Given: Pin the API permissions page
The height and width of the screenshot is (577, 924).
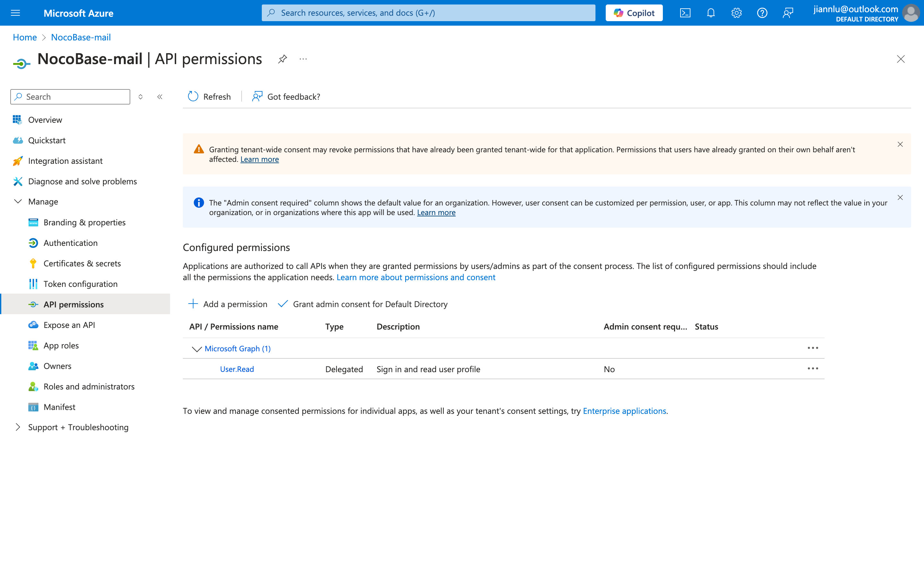Looking at the screenshot, I should 283,59.
